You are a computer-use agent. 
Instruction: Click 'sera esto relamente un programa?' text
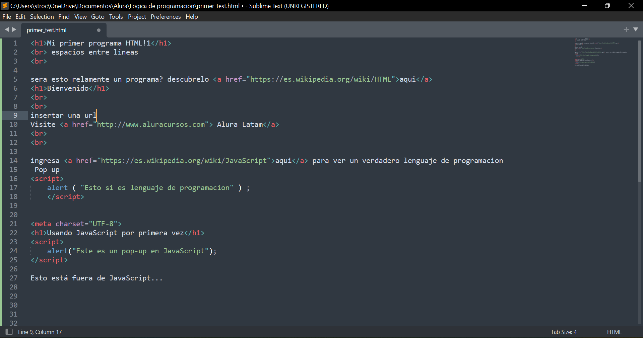[97, 79]
